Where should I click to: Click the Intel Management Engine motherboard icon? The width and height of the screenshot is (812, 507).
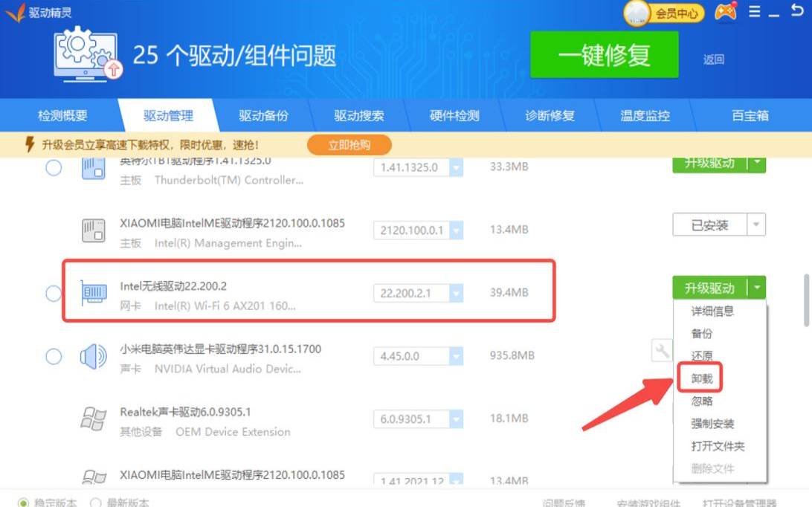click(x=94, y=230)
